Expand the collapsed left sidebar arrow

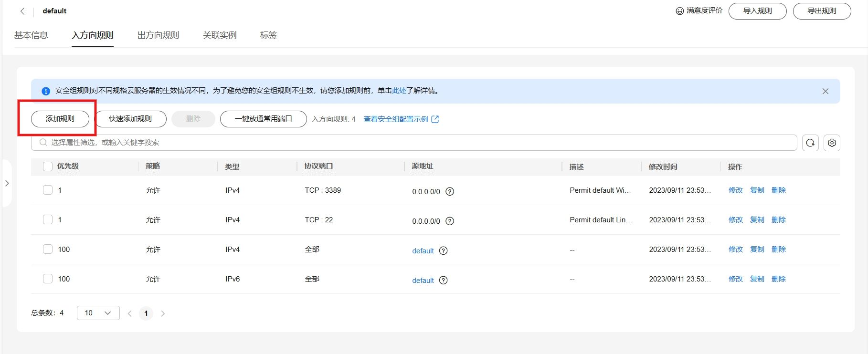7,183
